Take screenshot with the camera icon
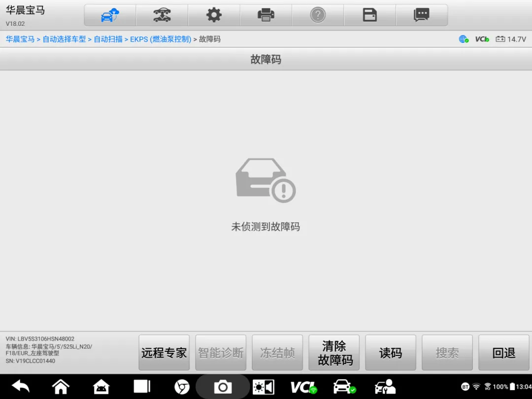The width and height of the screenshot is (532, 399). click(223, 387)
